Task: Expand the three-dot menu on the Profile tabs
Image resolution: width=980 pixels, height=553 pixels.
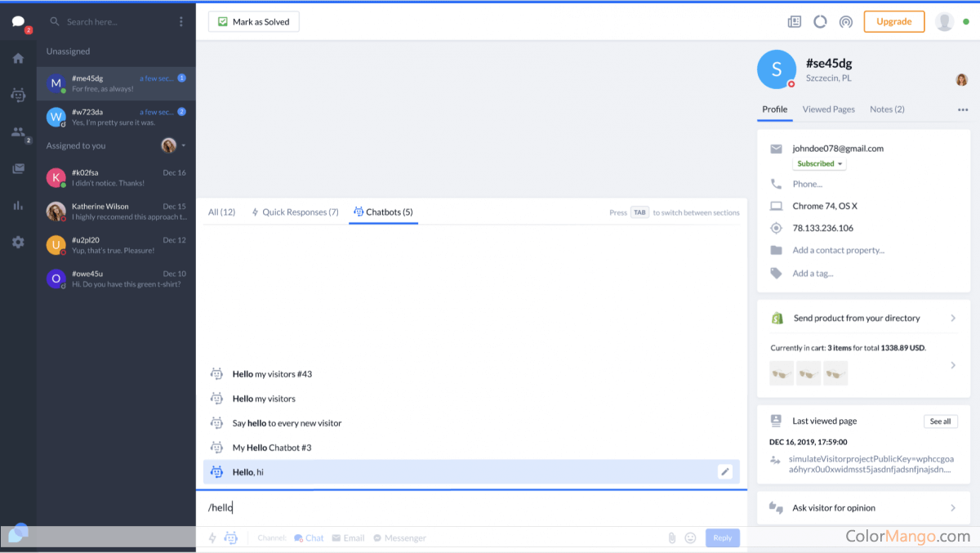Action: click(964, 109)
